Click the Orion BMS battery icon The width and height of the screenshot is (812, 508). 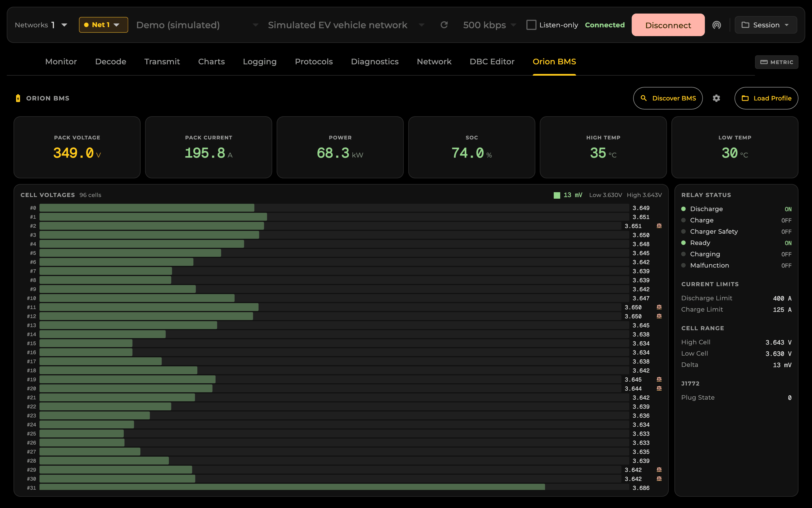tap(18, 98)
